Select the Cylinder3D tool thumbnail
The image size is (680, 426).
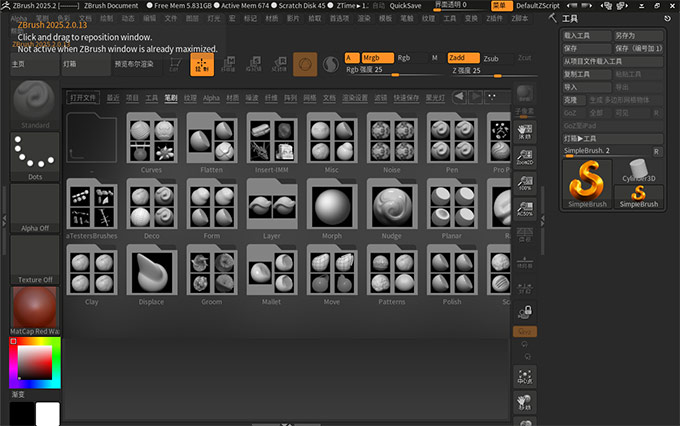(x=637, y=167)
